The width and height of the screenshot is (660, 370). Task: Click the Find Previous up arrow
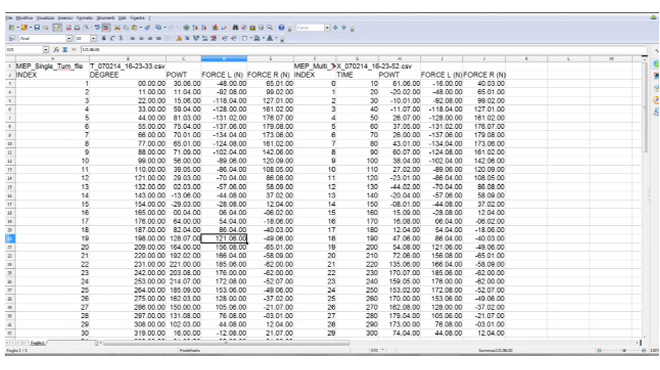point(344,28)
